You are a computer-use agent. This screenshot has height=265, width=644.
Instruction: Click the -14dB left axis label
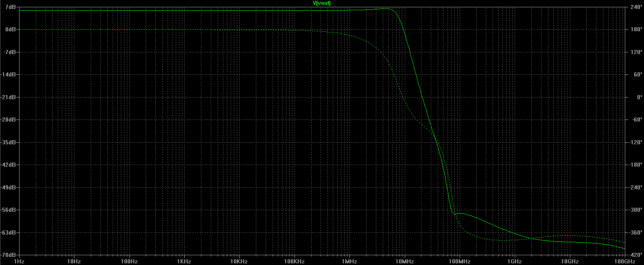tap(9, 75)
